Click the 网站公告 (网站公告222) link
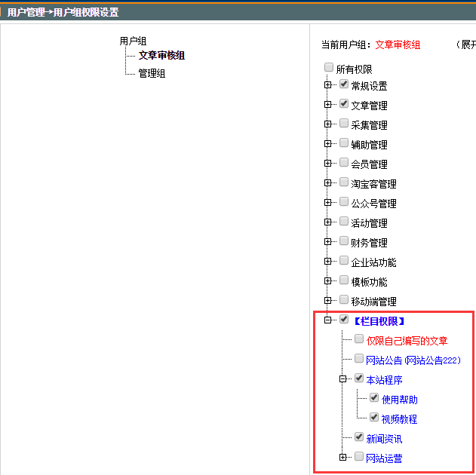The image size is (476, 475). tap(413, 360)
